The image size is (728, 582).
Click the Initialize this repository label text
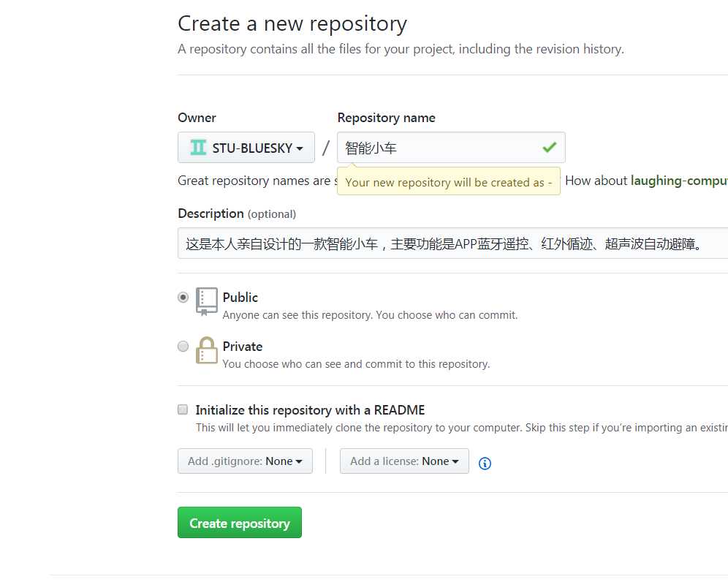[310, 410]
